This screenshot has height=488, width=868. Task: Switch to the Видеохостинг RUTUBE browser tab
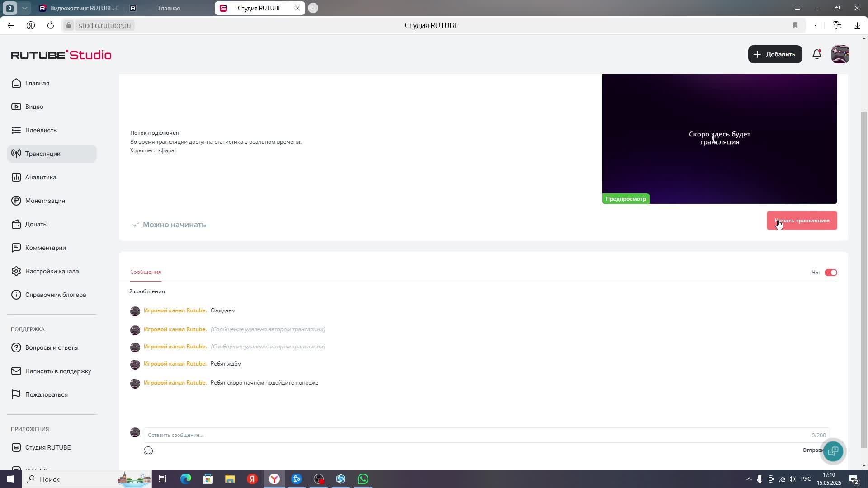(79, 8)
